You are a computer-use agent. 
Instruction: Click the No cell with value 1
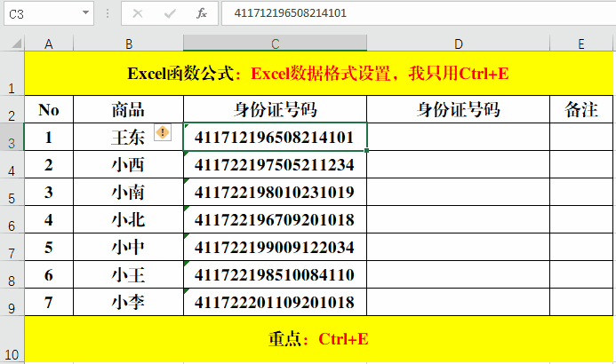[x=49, y=137]
